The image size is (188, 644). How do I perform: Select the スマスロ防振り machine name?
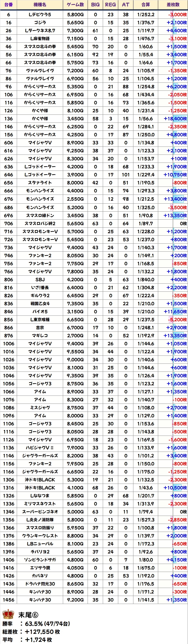pyautogui.click(x=40, y=528)
